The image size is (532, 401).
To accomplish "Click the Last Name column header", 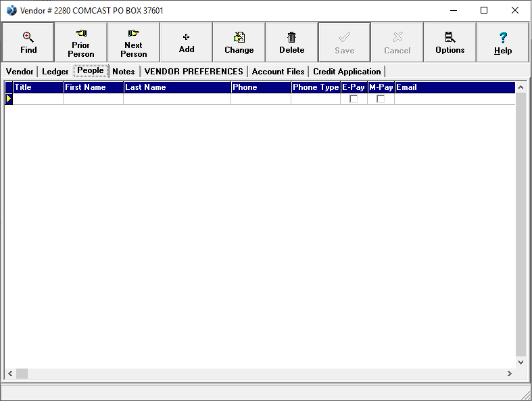I will (177, 87).
